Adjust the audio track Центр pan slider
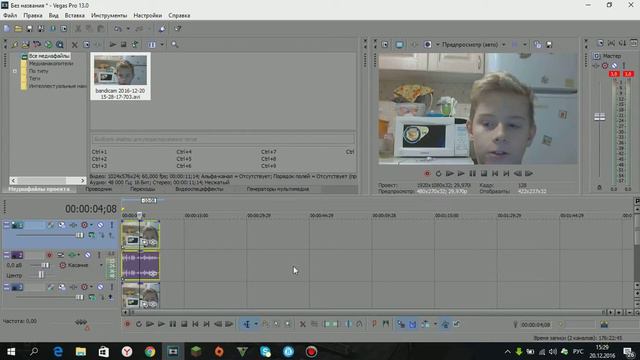This screenshot has width=640, height=360. click(41, 275)
